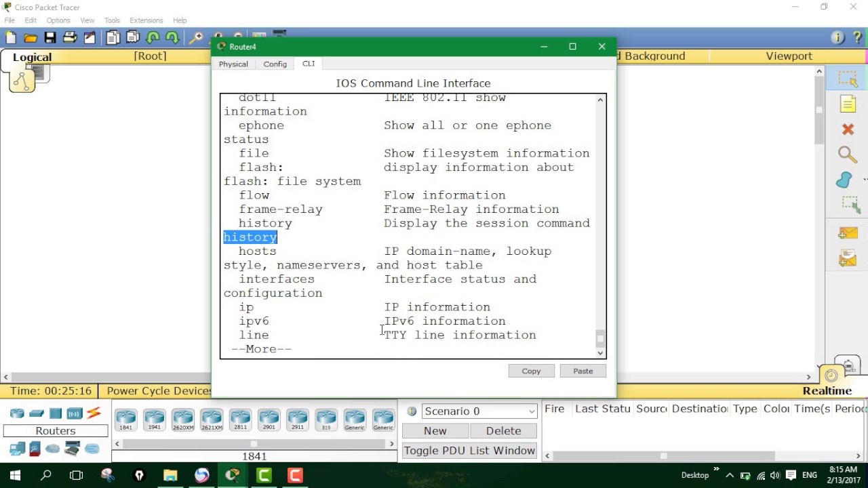The height and width of the screenshot is (488, 868).
Task: Click the Paste icon in main toolbar
Action: [133, 38]
